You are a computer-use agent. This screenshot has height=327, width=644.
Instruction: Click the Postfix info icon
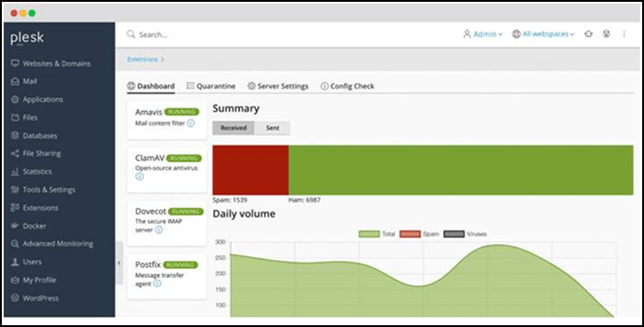[157, 283]
